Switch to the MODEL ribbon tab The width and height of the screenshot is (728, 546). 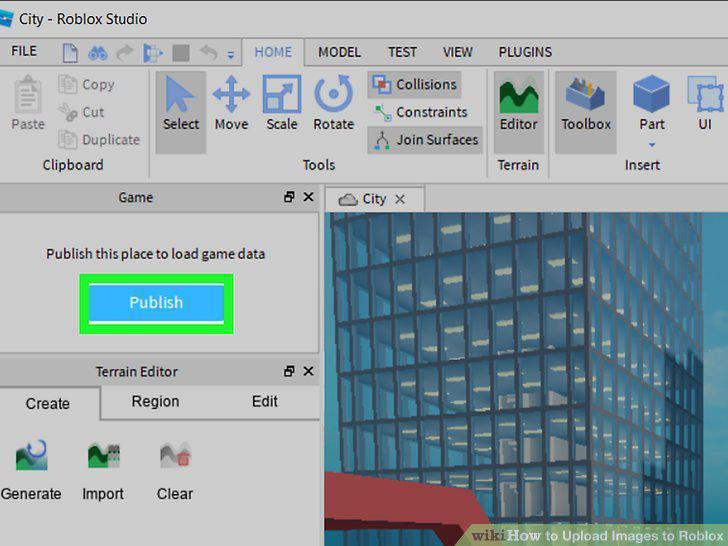tap(339, 52)
